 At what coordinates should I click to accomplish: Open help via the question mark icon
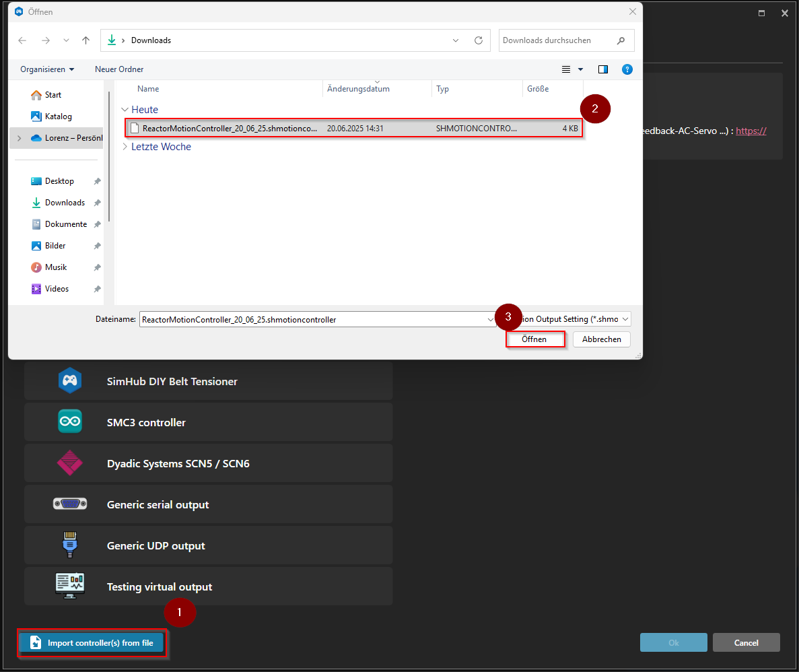tap(627, 69)
